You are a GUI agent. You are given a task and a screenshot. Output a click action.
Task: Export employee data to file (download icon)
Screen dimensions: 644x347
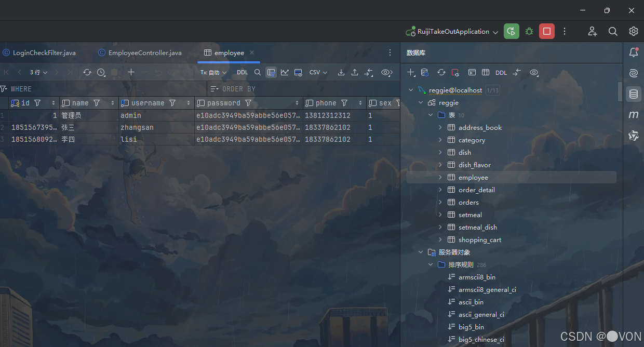click(341, 73)
